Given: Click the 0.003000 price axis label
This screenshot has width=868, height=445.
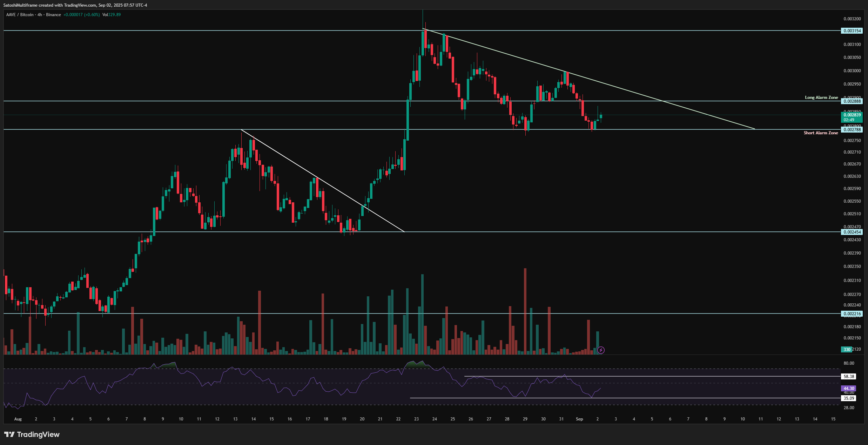Looking at the screenshot, I should 852,71.
